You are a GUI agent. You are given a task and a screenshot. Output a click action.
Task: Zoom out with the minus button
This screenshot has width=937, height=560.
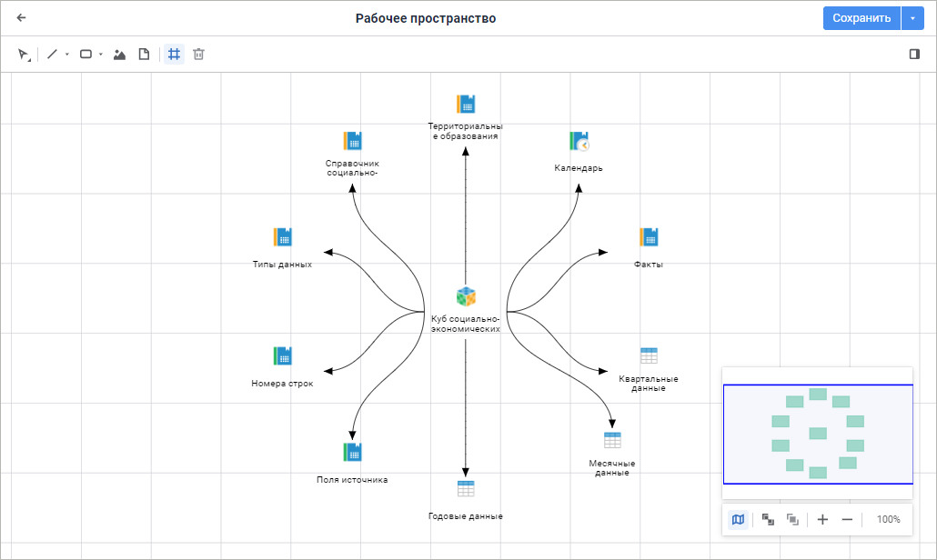(847, 519)
